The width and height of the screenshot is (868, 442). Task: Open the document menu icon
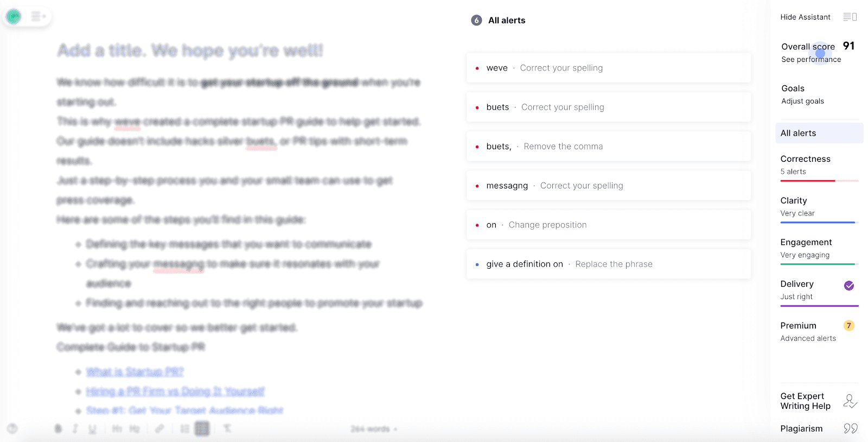[37, 17]
